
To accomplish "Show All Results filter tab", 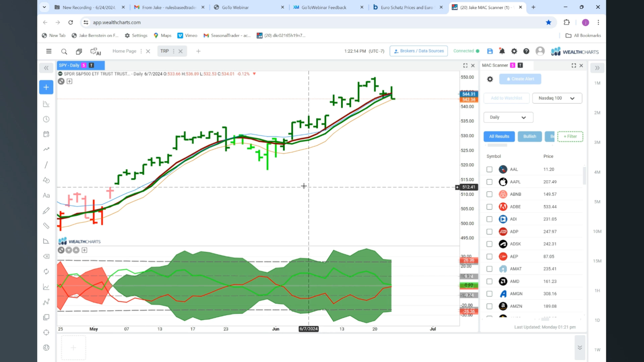I will [499, 136].
